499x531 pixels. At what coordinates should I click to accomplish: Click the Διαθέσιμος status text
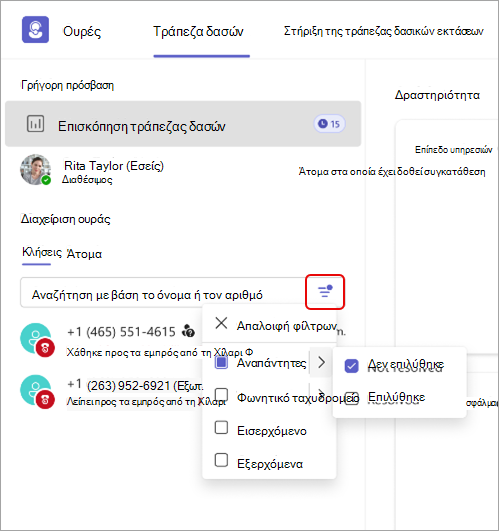(87, 179)
